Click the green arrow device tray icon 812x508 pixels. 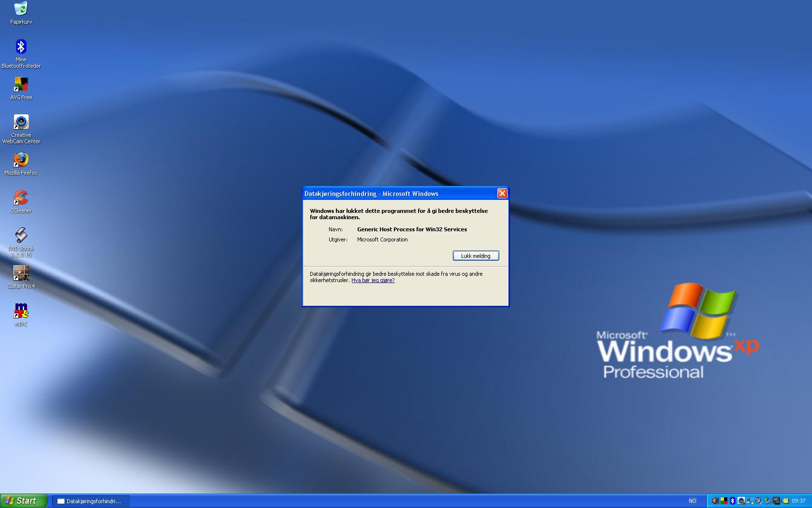click(x=767, y=501)
